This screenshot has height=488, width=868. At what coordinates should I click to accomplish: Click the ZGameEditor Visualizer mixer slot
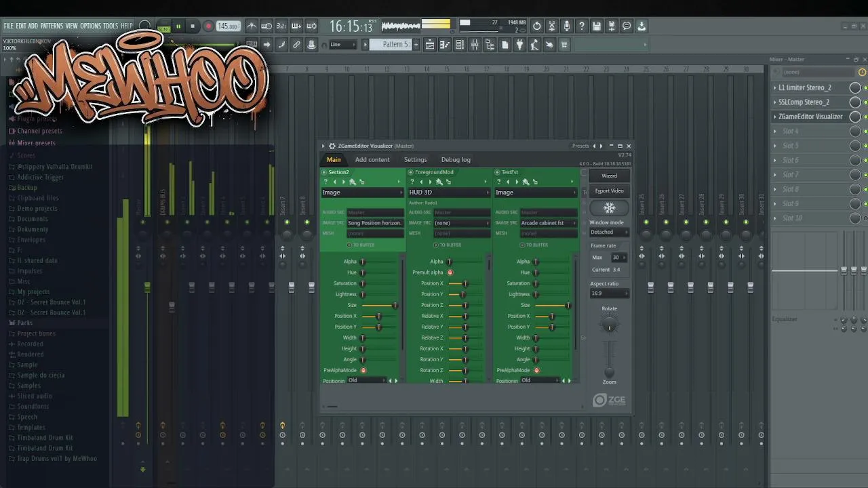[810, 117]
